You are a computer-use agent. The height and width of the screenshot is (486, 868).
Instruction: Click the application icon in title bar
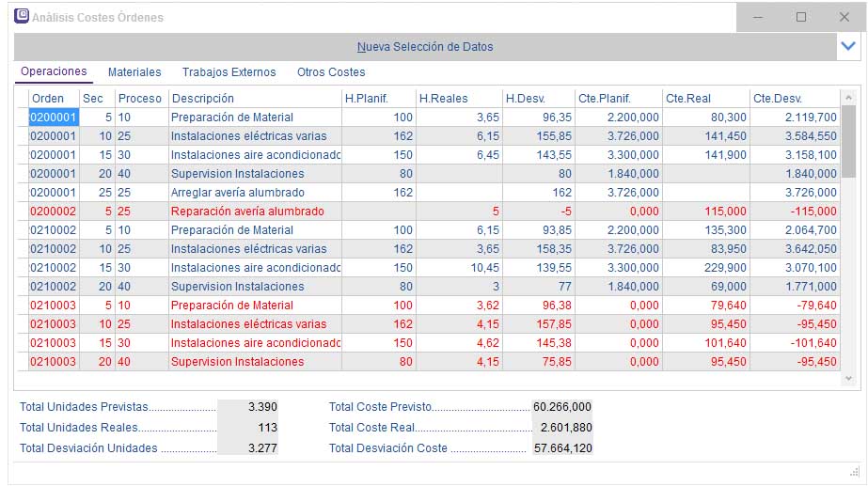pyautogui.click(x=22, y=17)
